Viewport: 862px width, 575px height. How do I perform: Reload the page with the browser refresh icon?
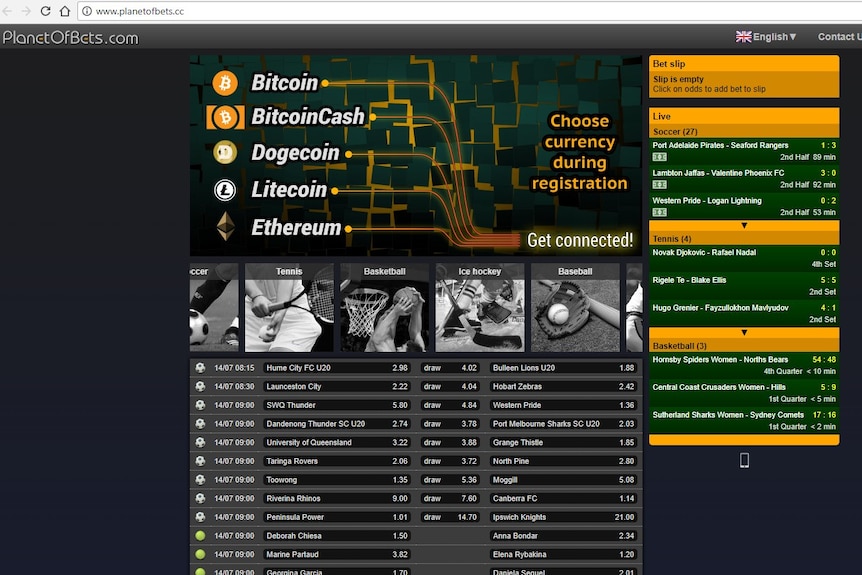pyautogui.click(x=46, y=11)
